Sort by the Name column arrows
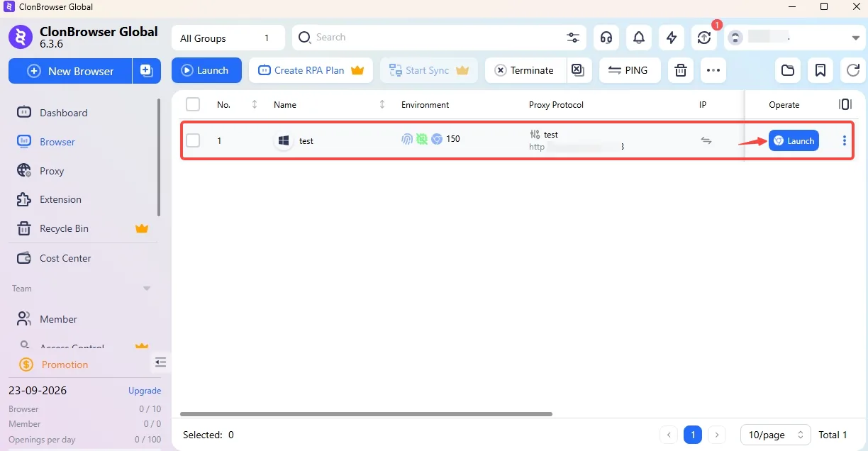Viewport: 868px width, 451px height. [x=382, y=104]
